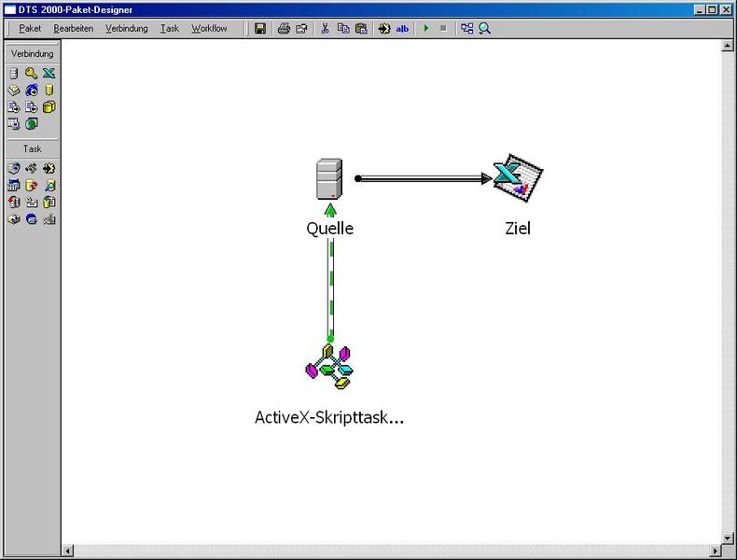Image resolution: width=737 pixels, height=560 pixels.
Task: Select the text file source connection icon
Action: coord(14,107)
